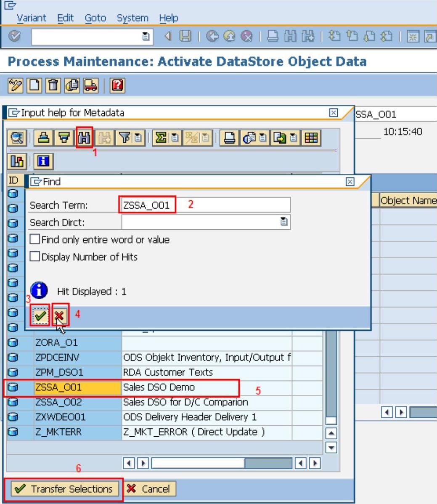Check Display Number of Hits option
The height and width of the screenshot is (504, 437).
(x=35, y=257)
